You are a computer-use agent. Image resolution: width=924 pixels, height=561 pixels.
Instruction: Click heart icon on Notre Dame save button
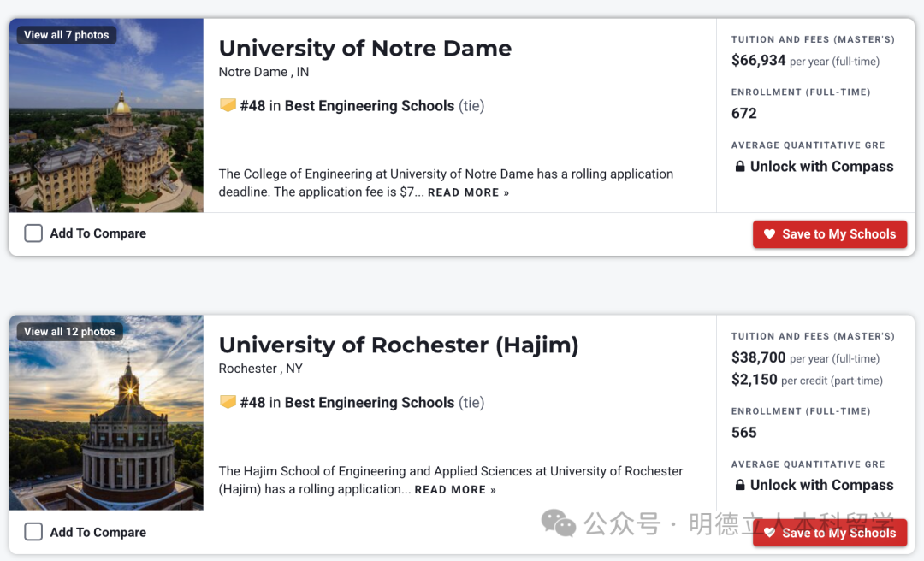click(x=769, y=234)
